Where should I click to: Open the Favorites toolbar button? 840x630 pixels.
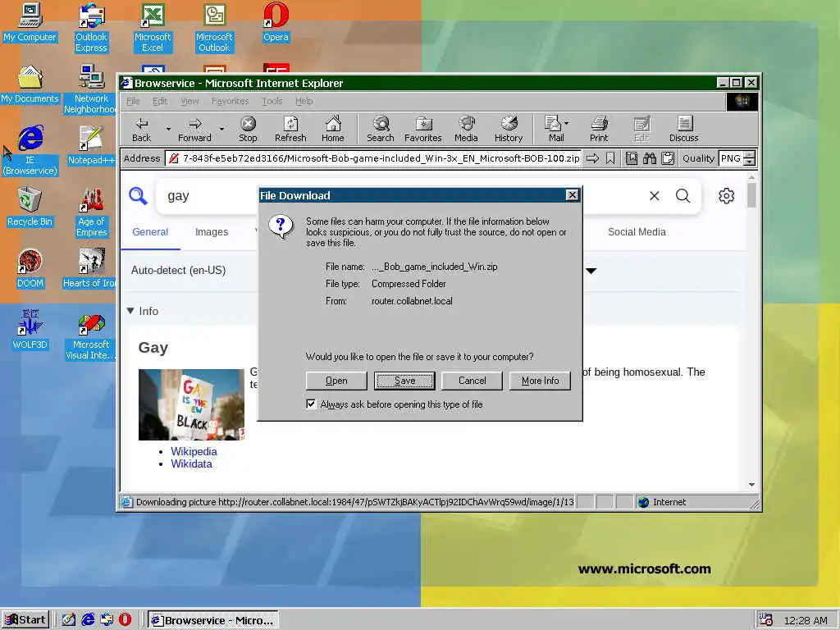pyautogui.click(x=422, y=129)
